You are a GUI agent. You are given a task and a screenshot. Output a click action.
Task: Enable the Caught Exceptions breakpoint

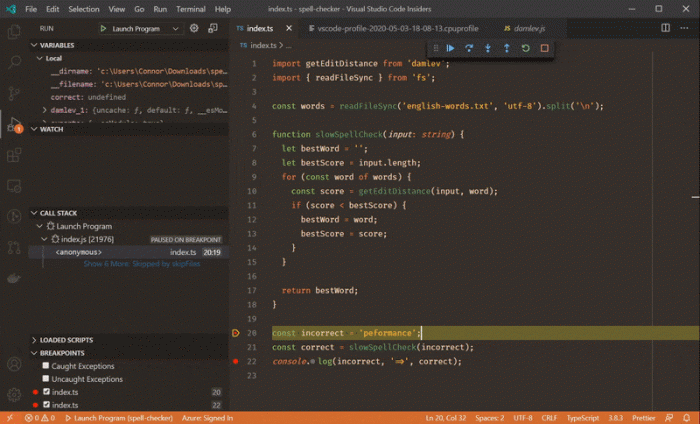click(x=46, y=366)
